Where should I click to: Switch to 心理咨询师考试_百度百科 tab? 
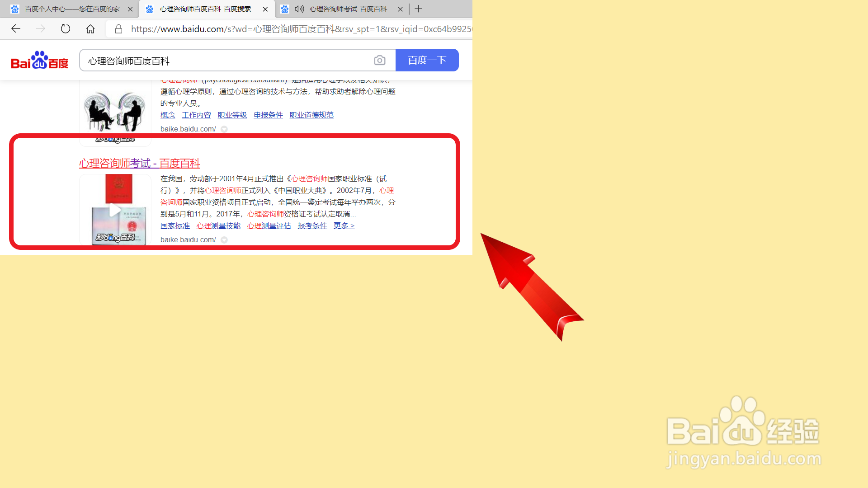pos(348,9)
